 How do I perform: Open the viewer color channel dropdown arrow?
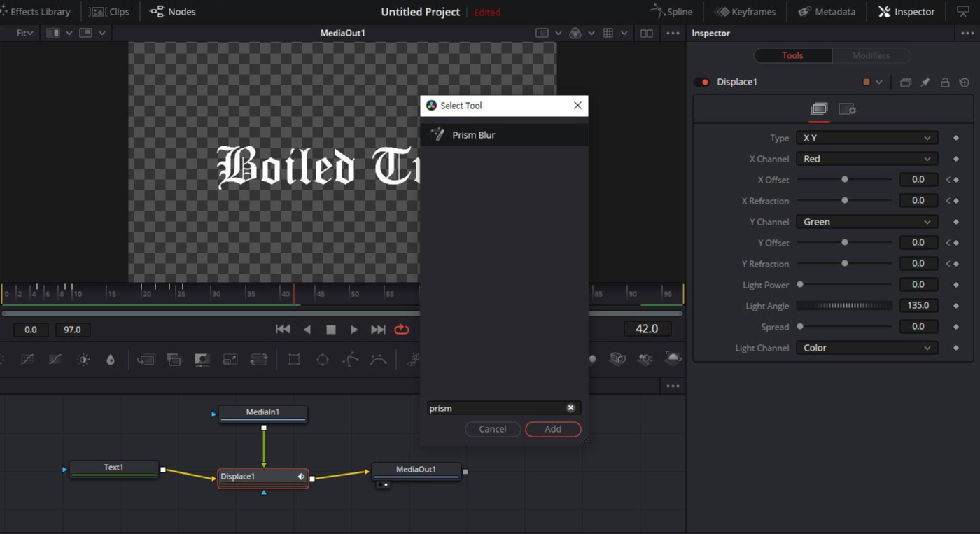[x=591, y=33]
